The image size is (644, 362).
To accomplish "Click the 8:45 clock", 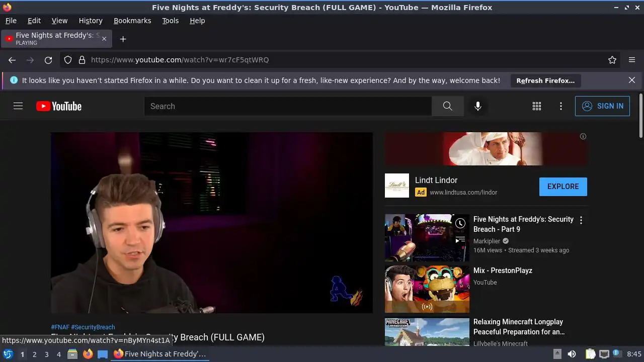I will pyautogui.click(x=634, y=354).
